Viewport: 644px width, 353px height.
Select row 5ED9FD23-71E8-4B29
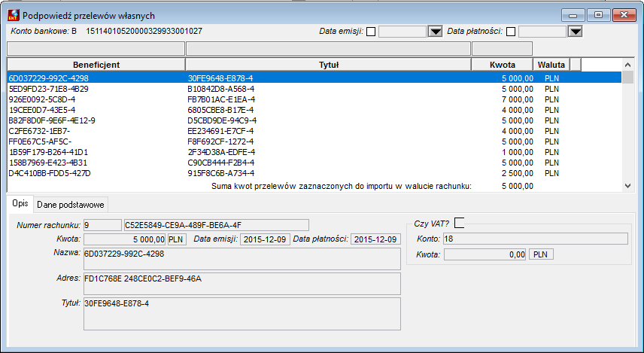click(314, 89)
